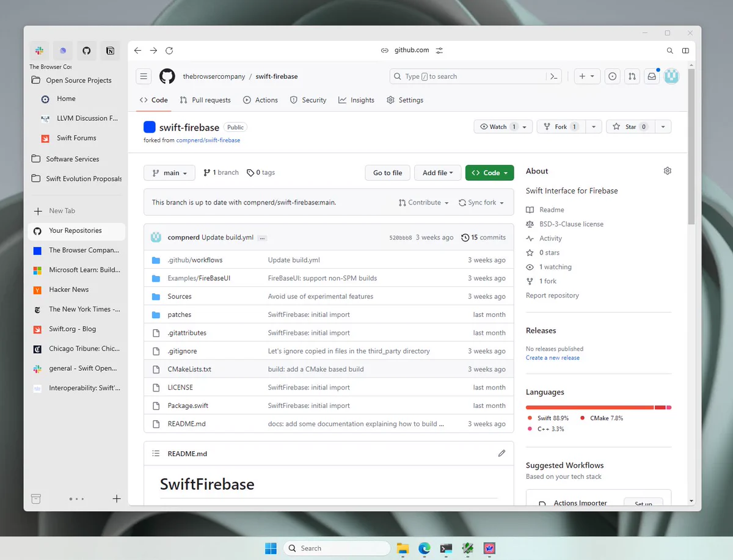Click the GitHub Octocat logo

click(x=167, y=76)
